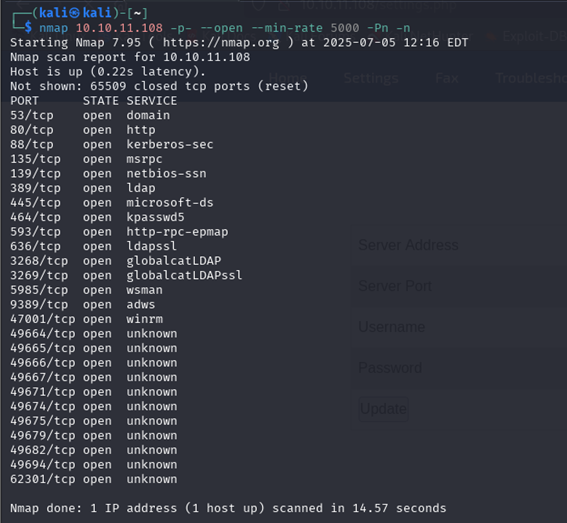Screen dimensions: 567x523
Task: Select the 389/tcp port entry
Action: [x=35, y=188]
